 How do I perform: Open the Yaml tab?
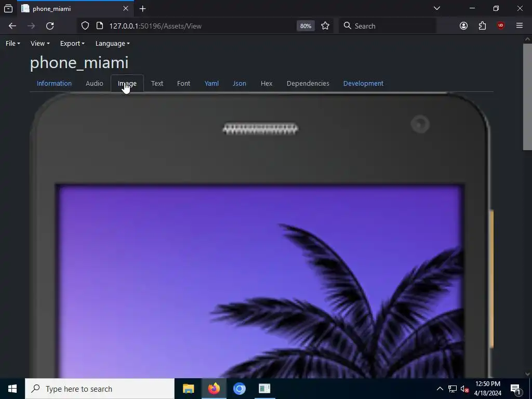(x=212, y=84)
